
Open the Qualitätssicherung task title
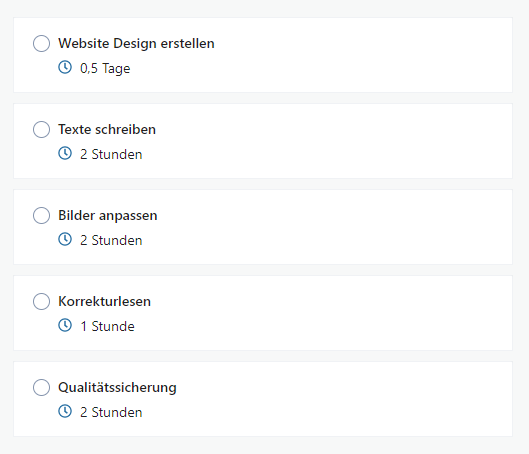(x=117, y=388)
